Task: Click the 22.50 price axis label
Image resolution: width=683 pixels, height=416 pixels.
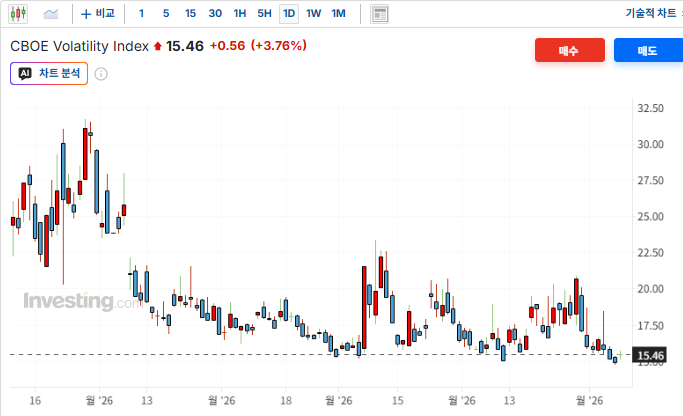Action: tap(650, 253)
